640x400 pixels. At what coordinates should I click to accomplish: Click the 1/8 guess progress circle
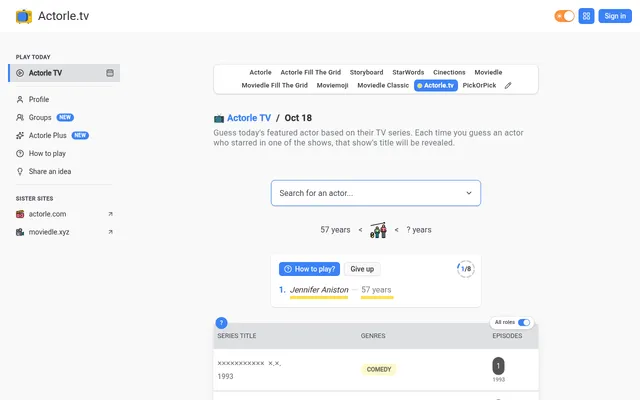point(466,269)
